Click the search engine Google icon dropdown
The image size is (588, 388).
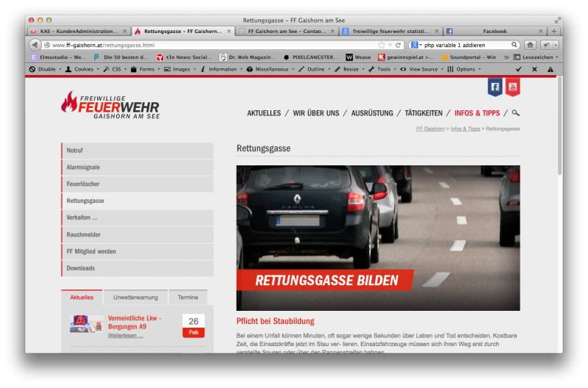point(416,45)
